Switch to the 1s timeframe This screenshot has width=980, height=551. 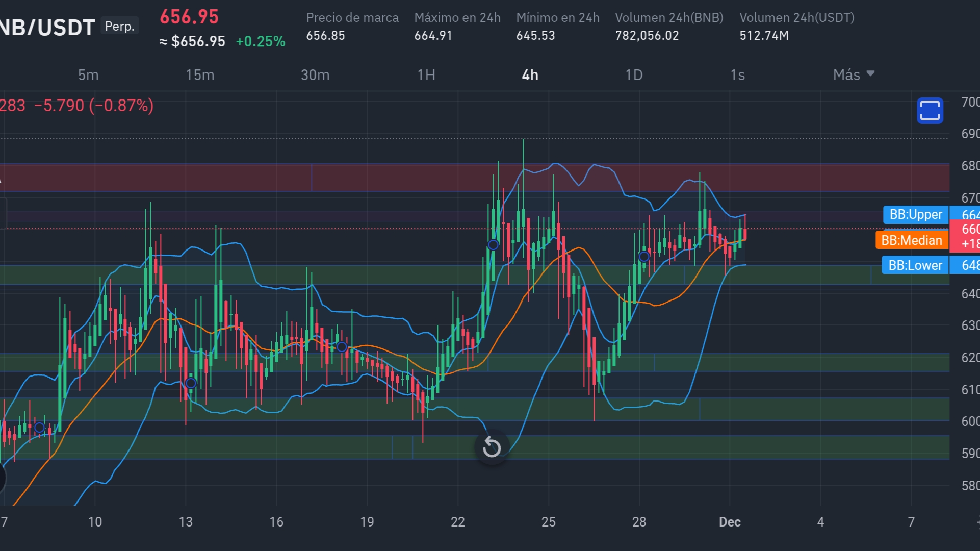coord(737,75)
